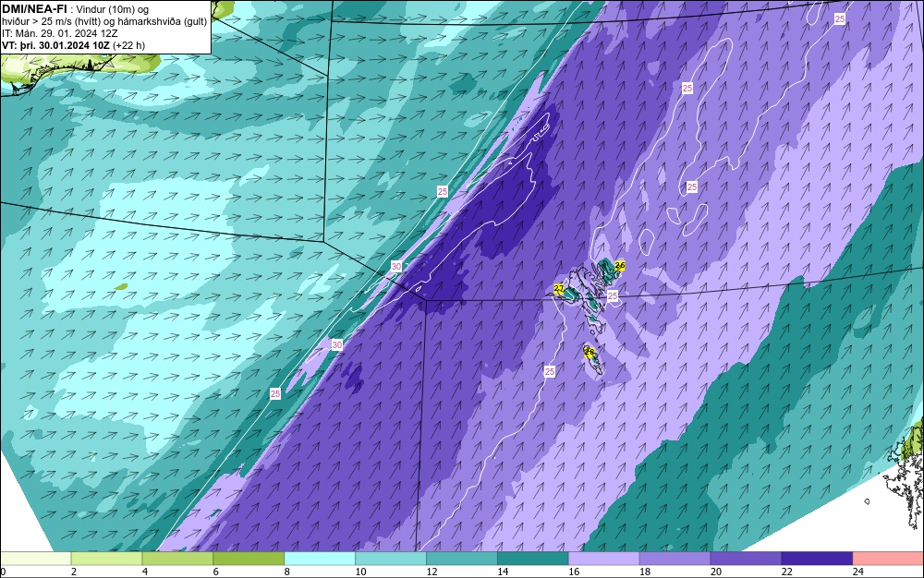Image resolution: width=924 pixels, height=578 pixels.
Task: Click the '22' legend scale value
Action: click(787, 572)
